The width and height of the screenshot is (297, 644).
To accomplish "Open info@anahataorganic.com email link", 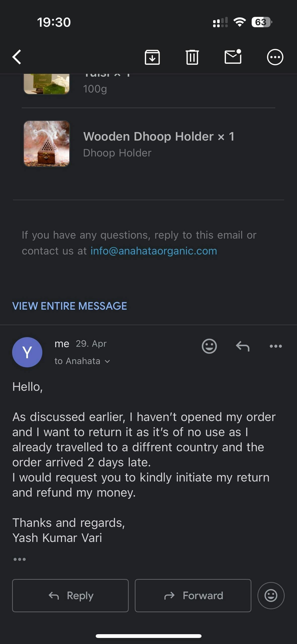I will coord(154,251).
